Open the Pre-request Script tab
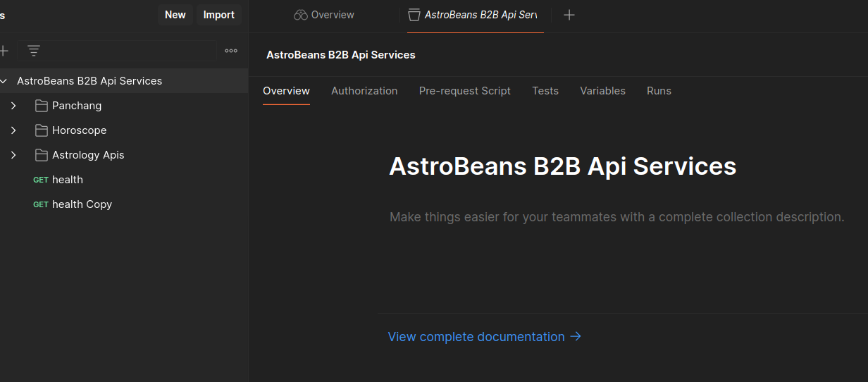The height and width of the screenshot is (382, 868). click(464, 91)
